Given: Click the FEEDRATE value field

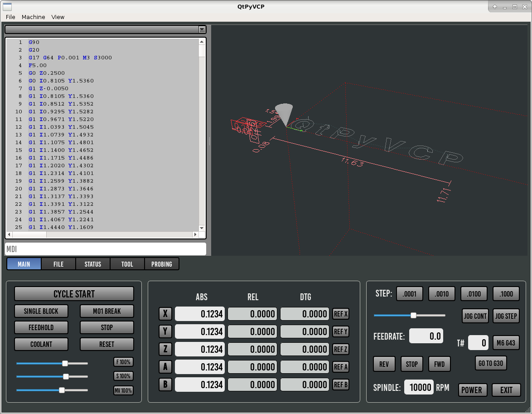Looking at the screenshot, I should [426, 336].
